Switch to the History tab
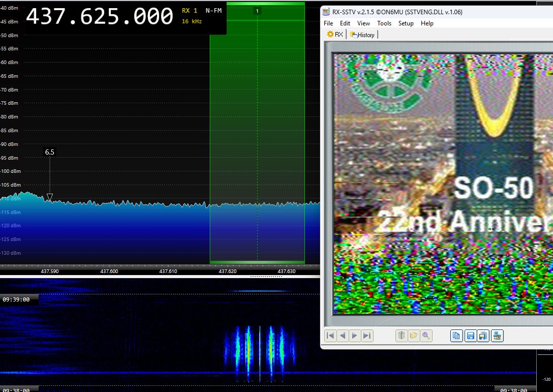The image size is (553, 392). 362,35
